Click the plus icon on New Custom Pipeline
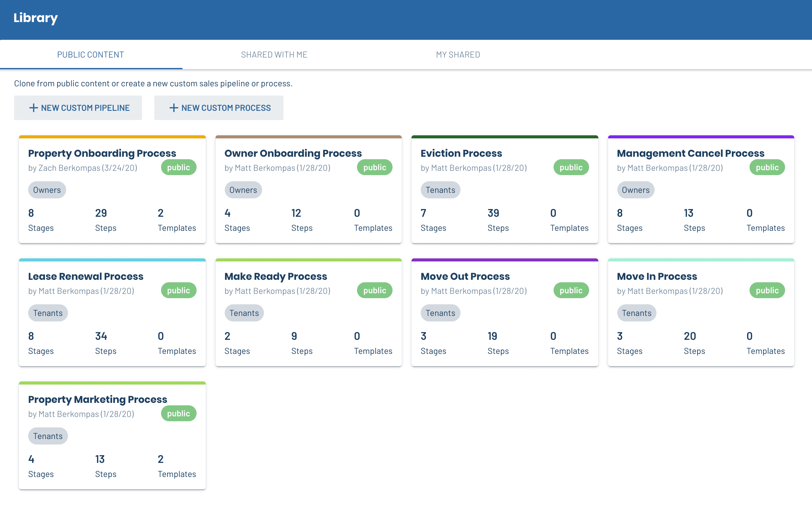 (x=33, y=107)
